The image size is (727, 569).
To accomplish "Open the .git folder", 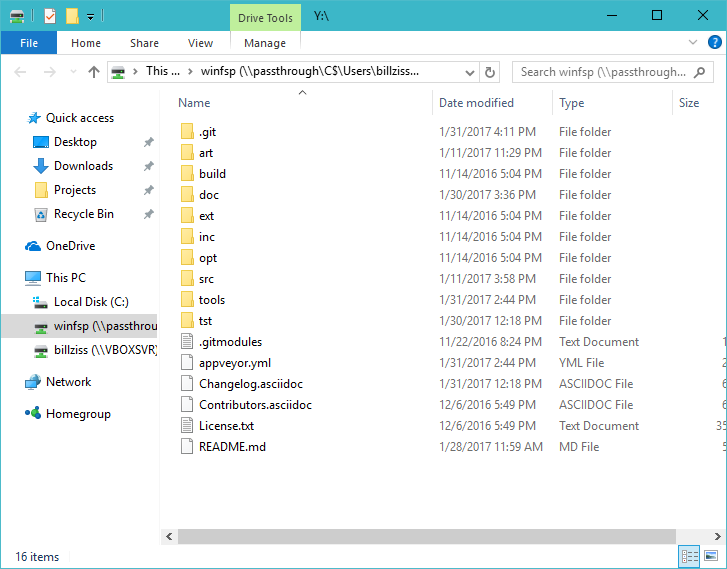I will [x=208, y=132].
